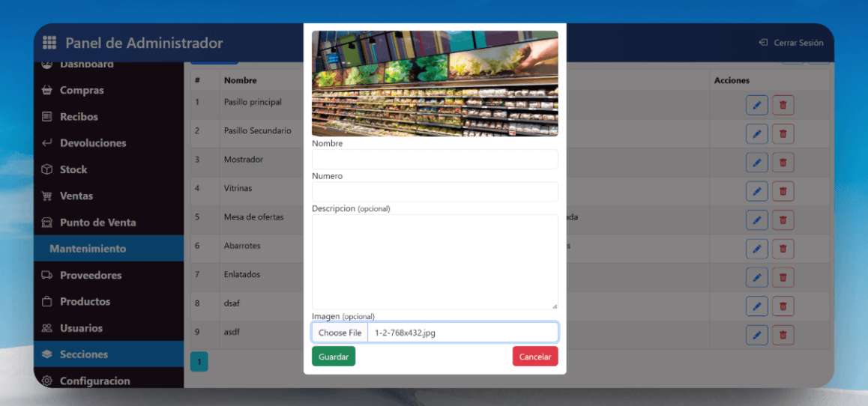
Task: Click Cerrar Sesión link
Action: point(791,43)
